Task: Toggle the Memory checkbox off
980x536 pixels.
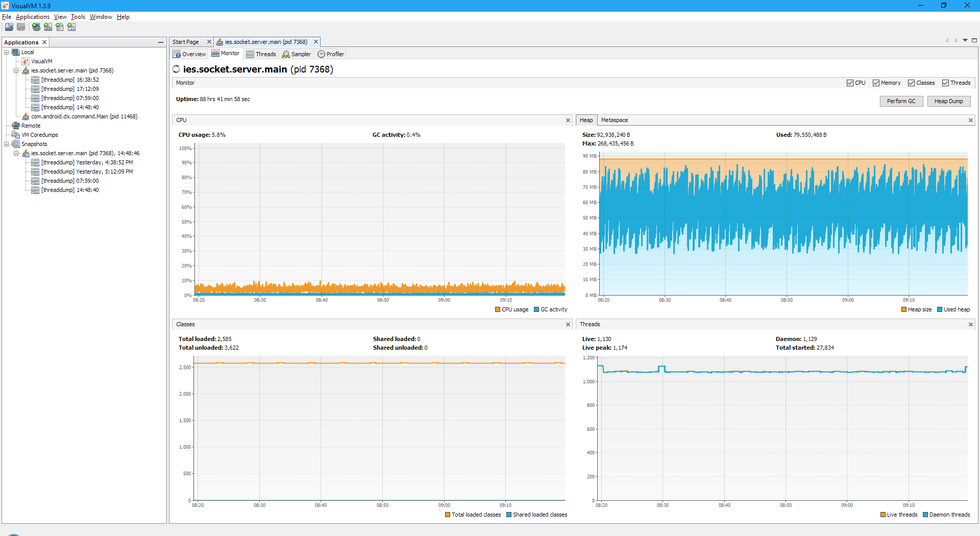Action: [x=875, y=82]
